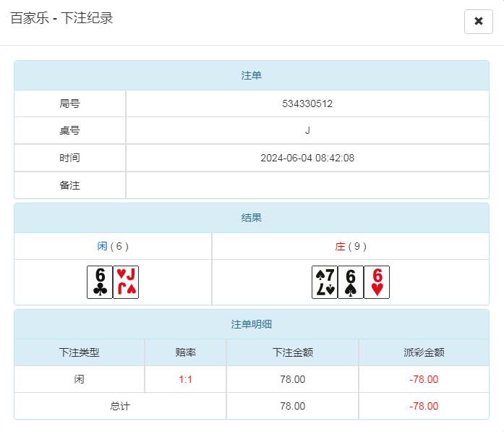Click the 总计 row label
Image resolution: width=504 pixels, height=432 pixels.
click(120, 406)
